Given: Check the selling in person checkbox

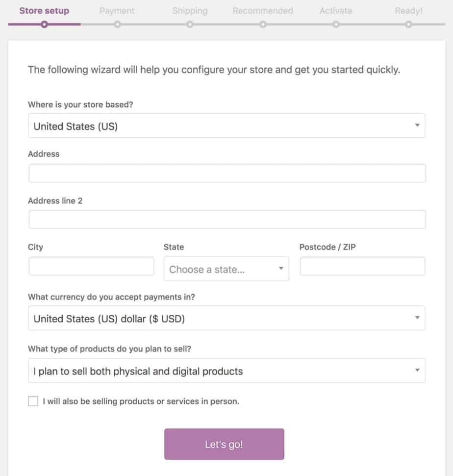Looking at the screenshot, I should (x=33, y=401).
